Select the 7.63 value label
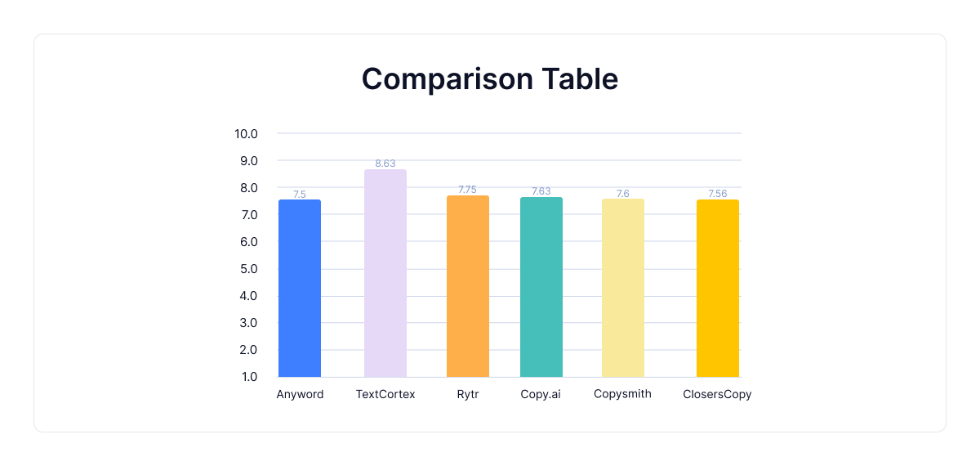This screenshot has height=466, width=980. pyautogui.click(x=541, y=191)
